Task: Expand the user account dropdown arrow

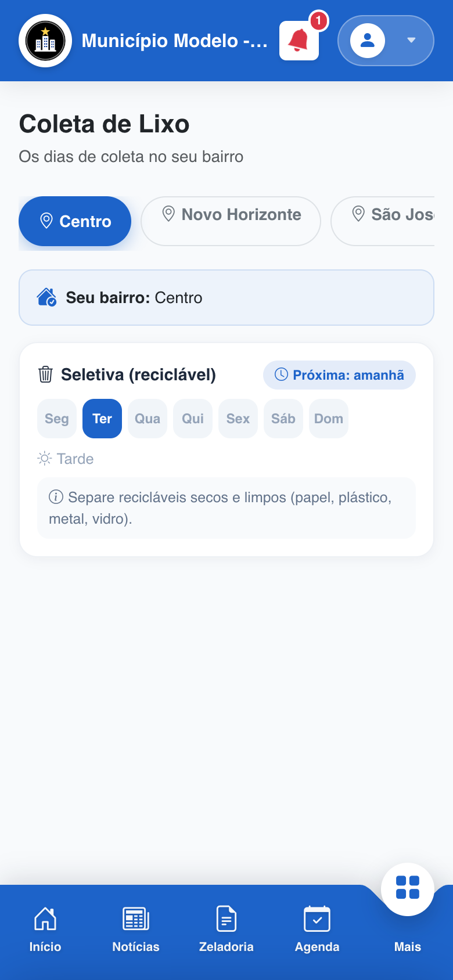Action: pyautogui.click(x=411, y=41)
